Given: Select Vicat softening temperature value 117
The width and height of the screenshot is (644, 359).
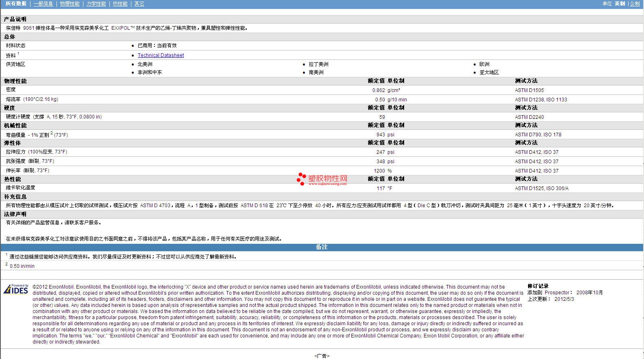Looking at the screenshot, I should [381, 188].
